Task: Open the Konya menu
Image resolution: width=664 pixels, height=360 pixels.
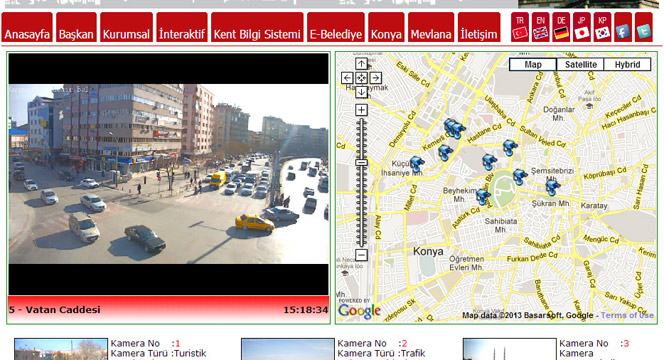Action: (x=386, y=27)
